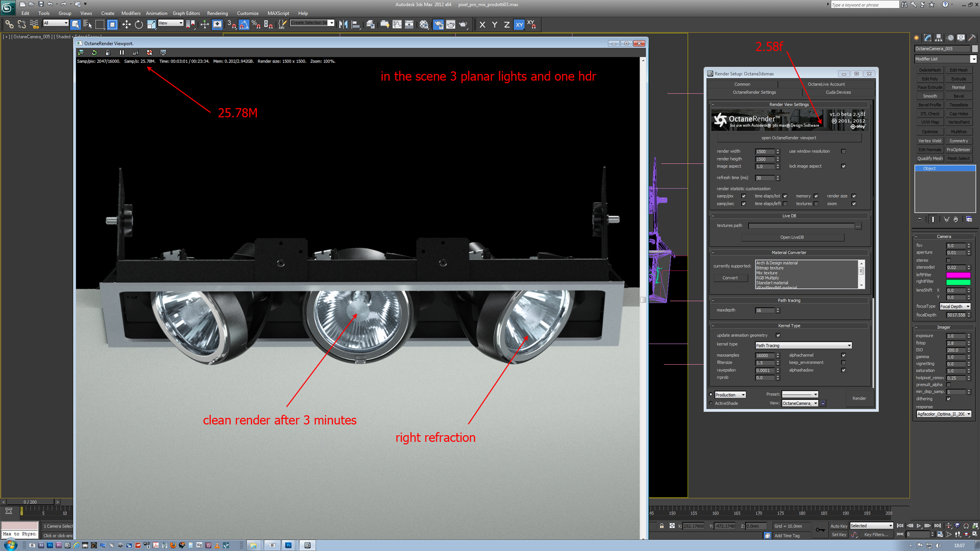
Task: Restart render with the refresh icon
Action: [x=94, y=53]
